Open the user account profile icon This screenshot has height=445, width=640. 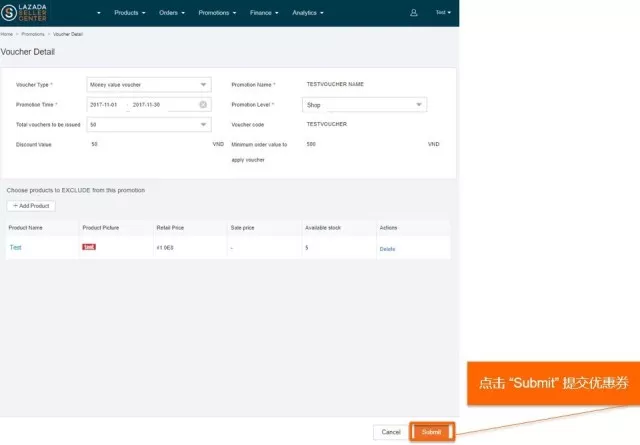click(x=414, y=13)
